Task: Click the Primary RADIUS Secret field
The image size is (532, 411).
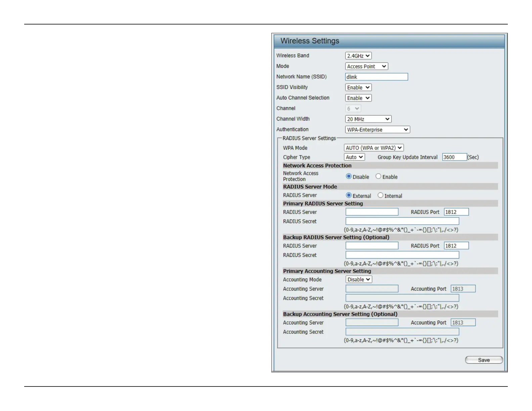Action: 402,221
